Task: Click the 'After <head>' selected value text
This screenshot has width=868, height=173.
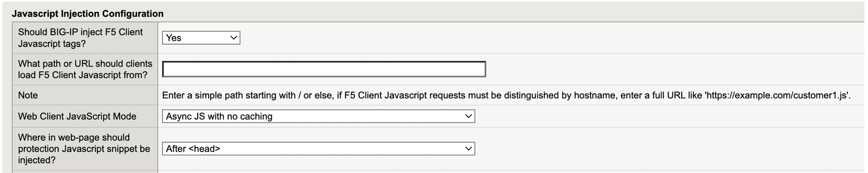Action: pyautogui.click(x=193, y=149)
